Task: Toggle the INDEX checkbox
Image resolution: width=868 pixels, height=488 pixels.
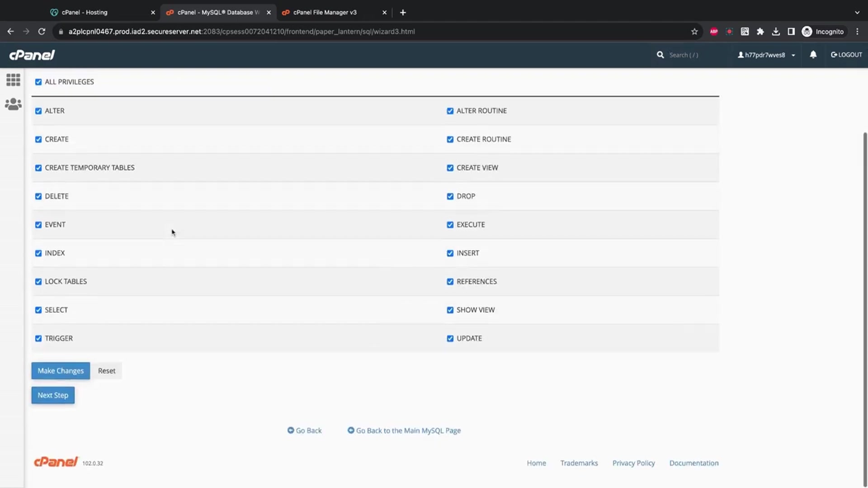Action: tap(38, 253)
